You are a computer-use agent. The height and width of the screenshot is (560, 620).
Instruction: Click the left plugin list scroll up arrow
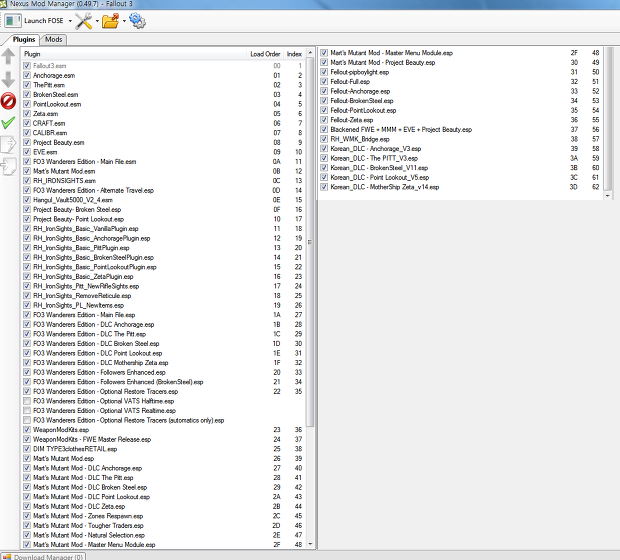point(310,53)
